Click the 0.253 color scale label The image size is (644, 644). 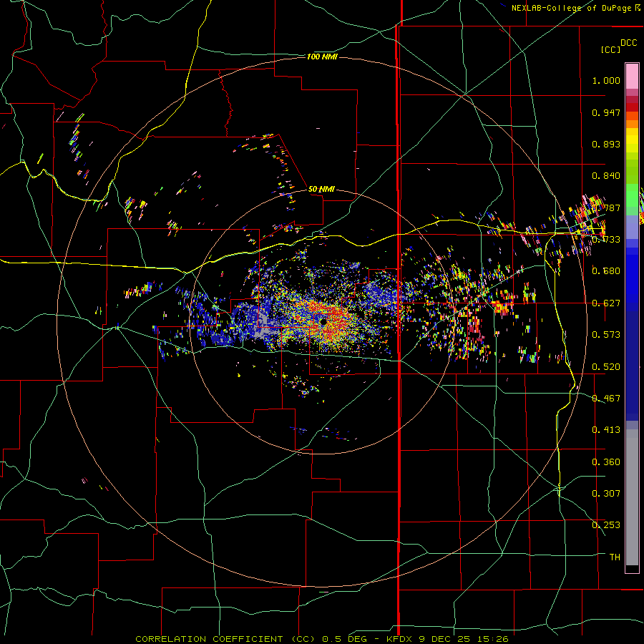606,525
